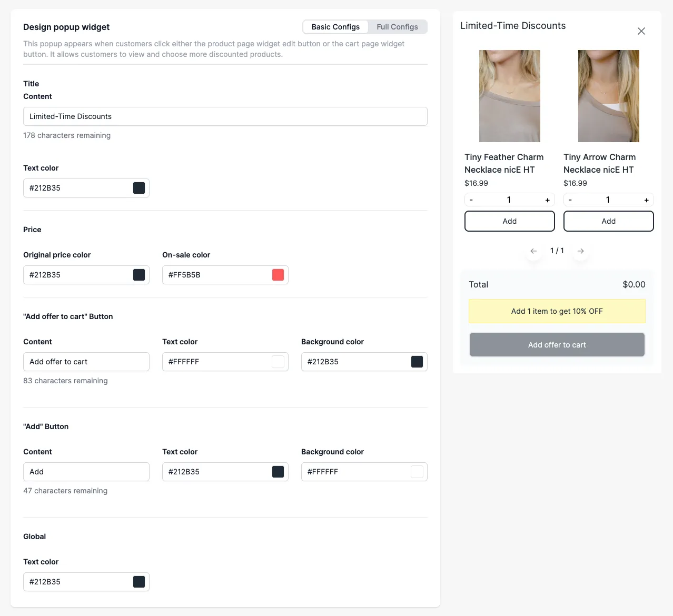Add Tiny Arrow Charm Necklace to offer

pyautogui.click(x=608, y=221)
